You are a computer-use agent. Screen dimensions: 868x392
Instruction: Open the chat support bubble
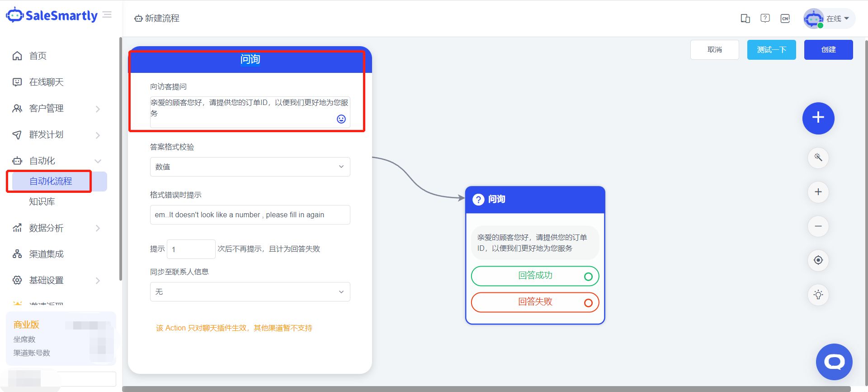[834, 362]
